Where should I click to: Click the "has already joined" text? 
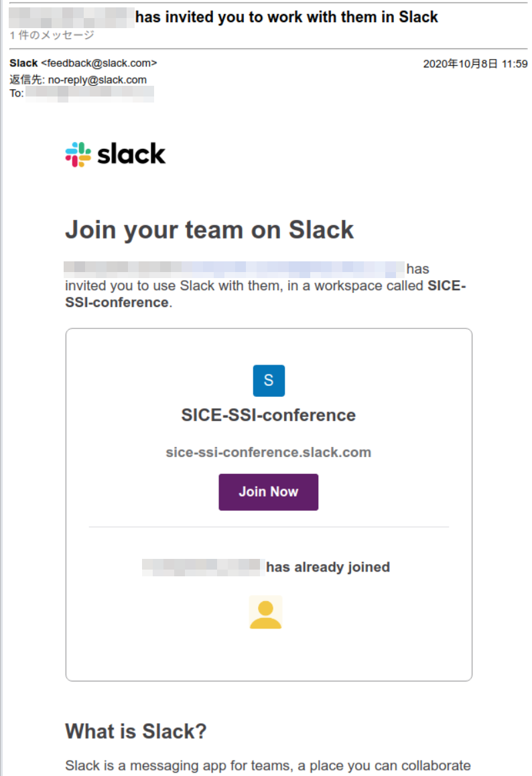328,567
